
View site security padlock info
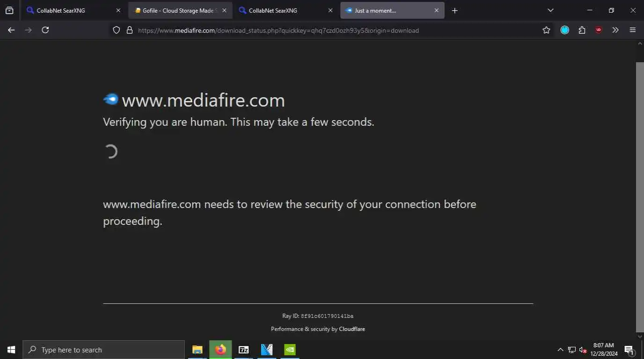[x=130, y=30]
